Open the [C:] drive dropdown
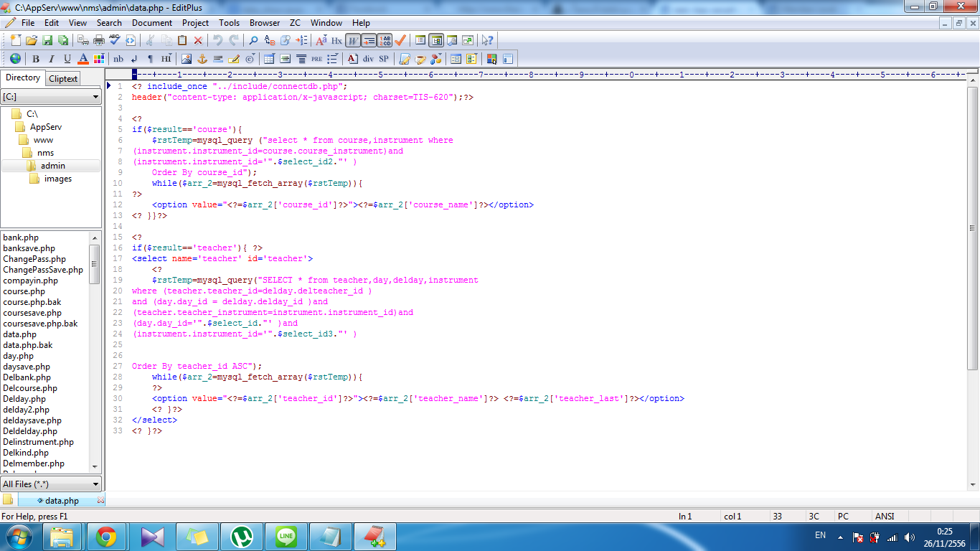The height and width of the screenshot is (551, 980). pyautogui.click(x=51, y=97)
